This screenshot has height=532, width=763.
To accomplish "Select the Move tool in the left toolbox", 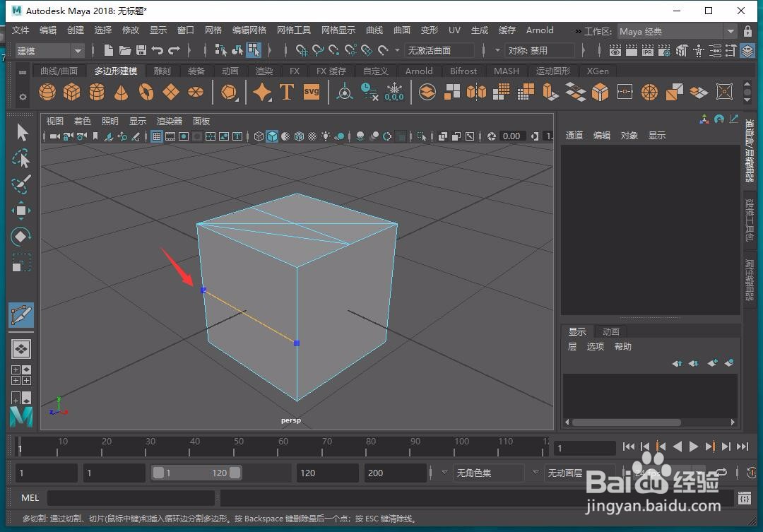I will point(21,211).
